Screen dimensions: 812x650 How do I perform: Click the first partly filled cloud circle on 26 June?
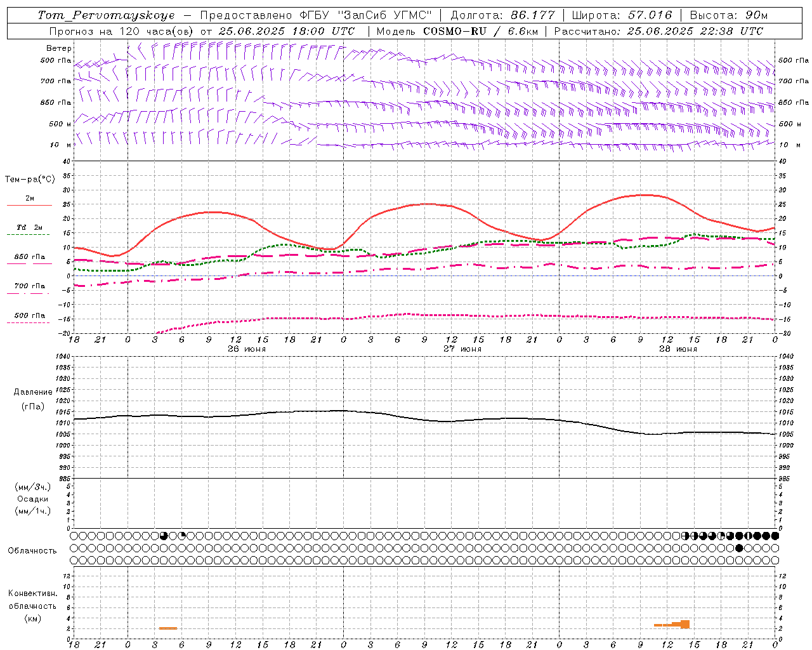(x=164, y=536)
